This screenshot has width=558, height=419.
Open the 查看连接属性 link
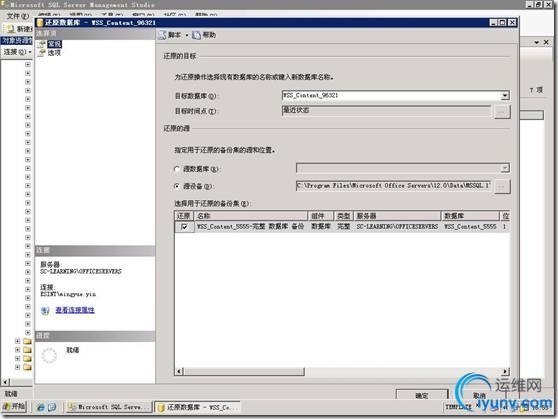[x=75, y=310]
